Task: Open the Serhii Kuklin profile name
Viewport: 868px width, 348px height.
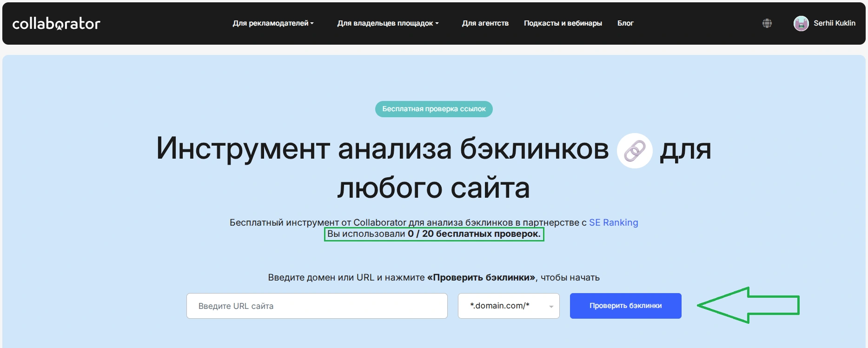Action: pos(834,23)
